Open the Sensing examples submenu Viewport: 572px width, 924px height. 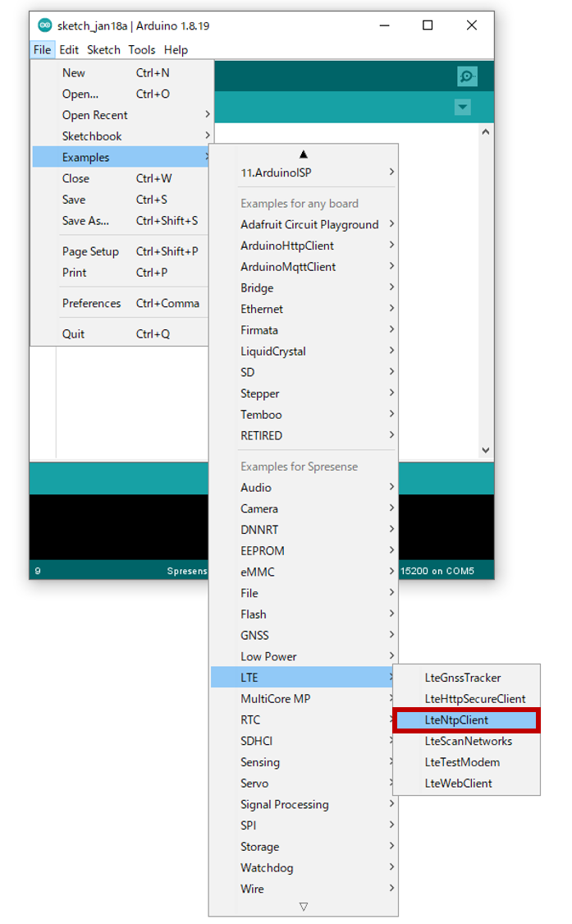point(302,762)
